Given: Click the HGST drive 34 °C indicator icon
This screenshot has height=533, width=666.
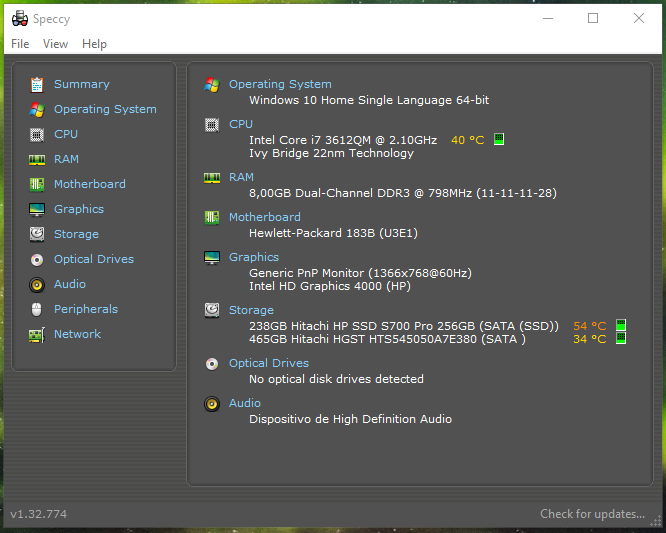Looking at the screenshot, I should point(621,338).
